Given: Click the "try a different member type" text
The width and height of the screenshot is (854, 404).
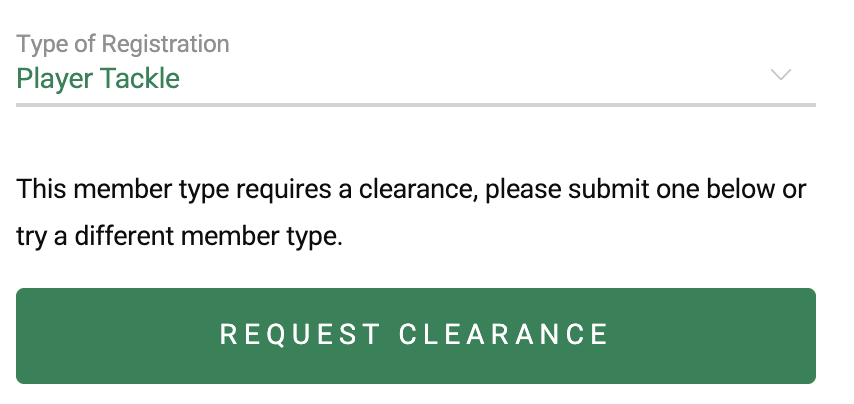Looking at the screenshot, I should (x=178, y=237).
